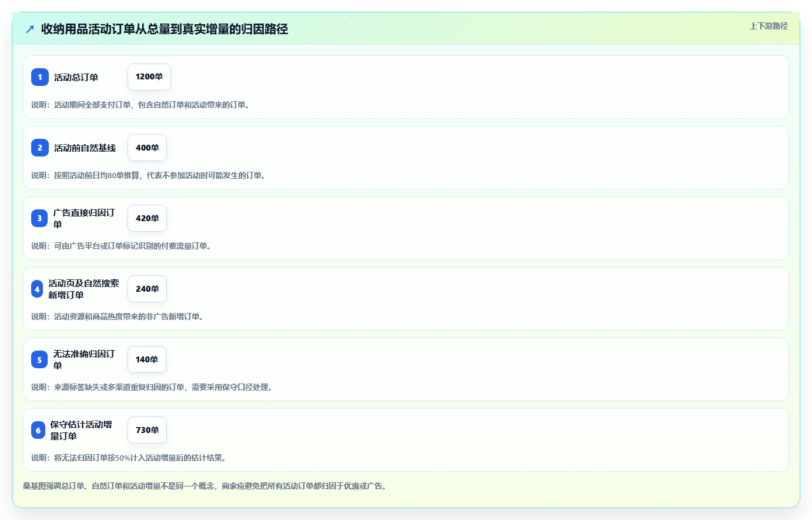Click the 420单 value chip
Image resolution: width=812 pixels, height=520 pixels.
coord(147,218)
